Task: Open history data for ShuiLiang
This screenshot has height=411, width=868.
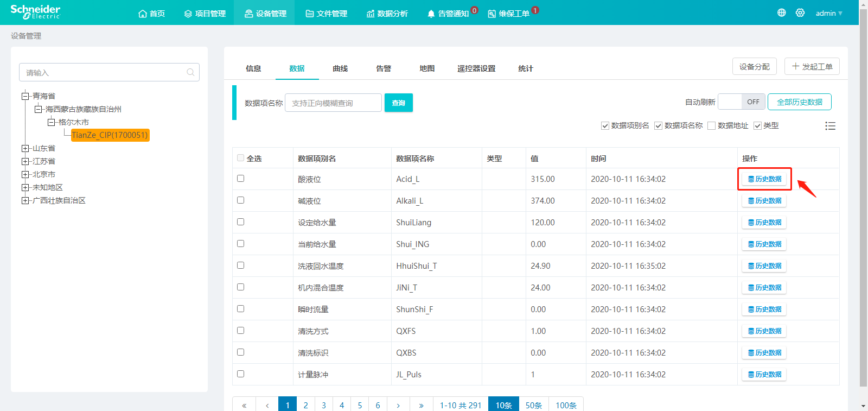Action: tap(764, 223)
